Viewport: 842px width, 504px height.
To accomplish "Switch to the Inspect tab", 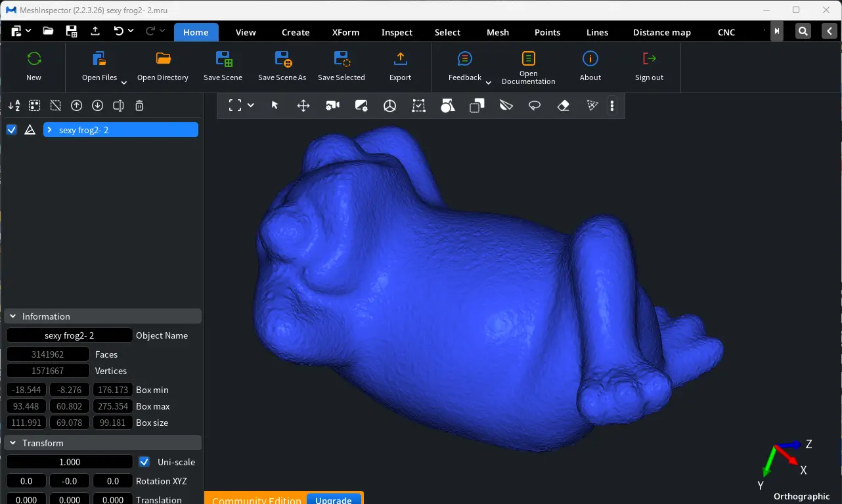I will [x=397, y=32].
